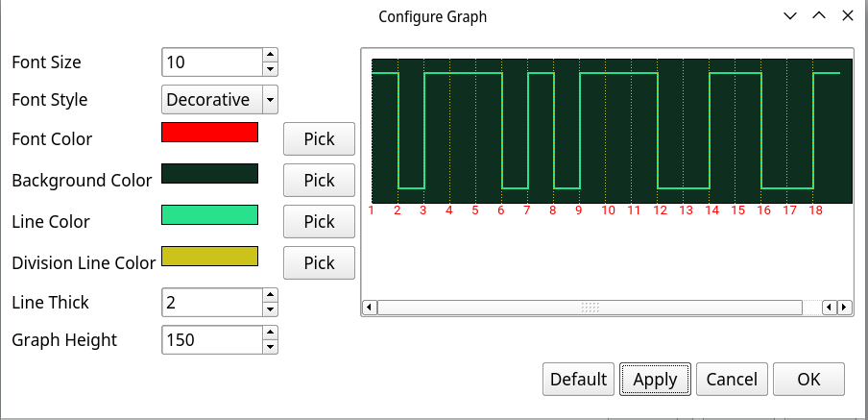
Task: Click the Line Thick label
Action: click(50, 303)
